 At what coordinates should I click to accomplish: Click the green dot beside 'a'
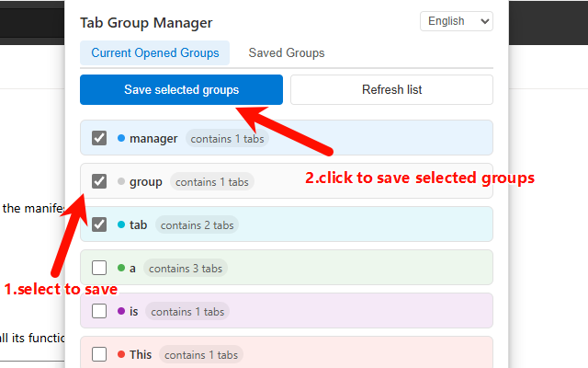click(x=121, y=269)
